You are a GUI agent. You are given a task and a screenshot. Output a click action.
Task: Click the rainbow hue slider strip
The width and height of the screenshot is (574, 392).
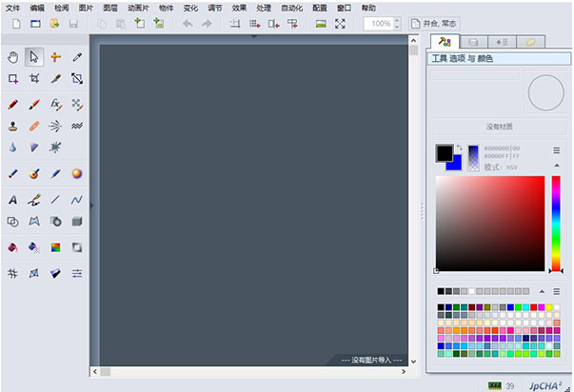point(556,224)
